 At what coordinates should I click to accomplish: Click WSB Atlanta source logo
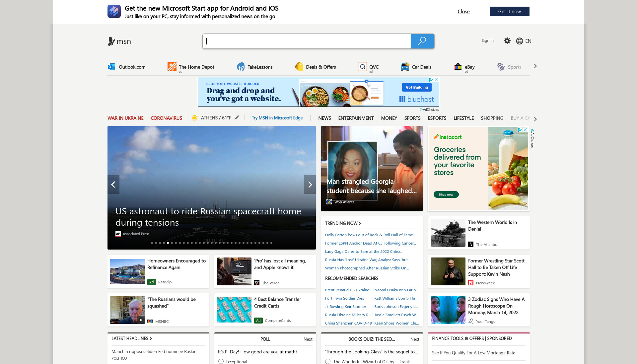329,202
